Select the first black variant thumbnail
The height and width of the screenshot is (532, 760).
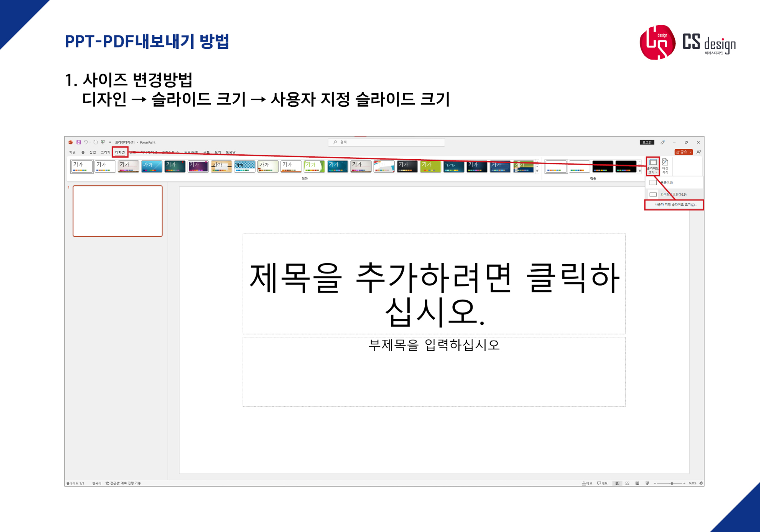click(602, 166)
